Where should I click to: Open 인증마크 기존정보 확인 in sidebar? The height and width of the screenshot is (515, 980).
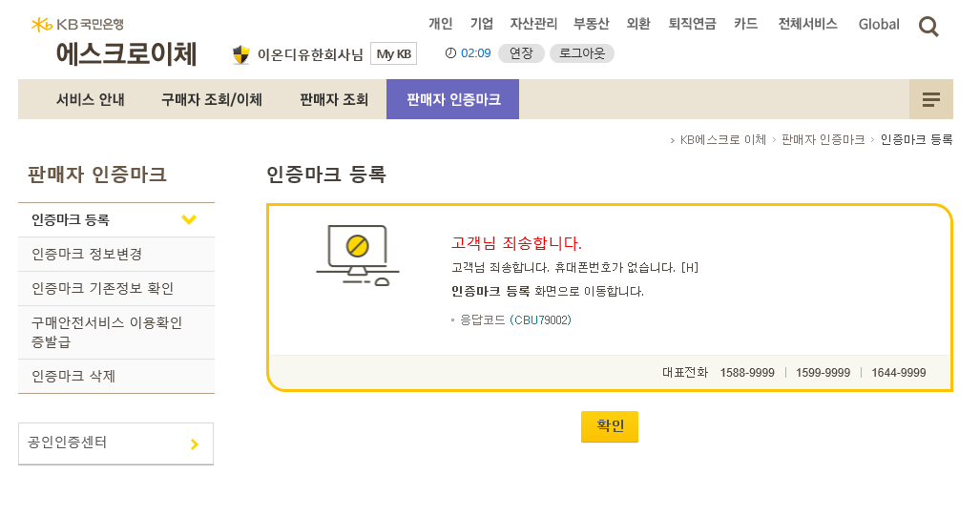tap(116, 289)
